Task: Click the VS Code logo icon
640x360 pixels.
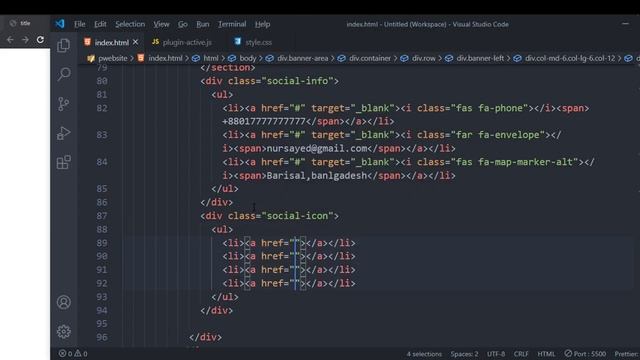Action: 60,24
